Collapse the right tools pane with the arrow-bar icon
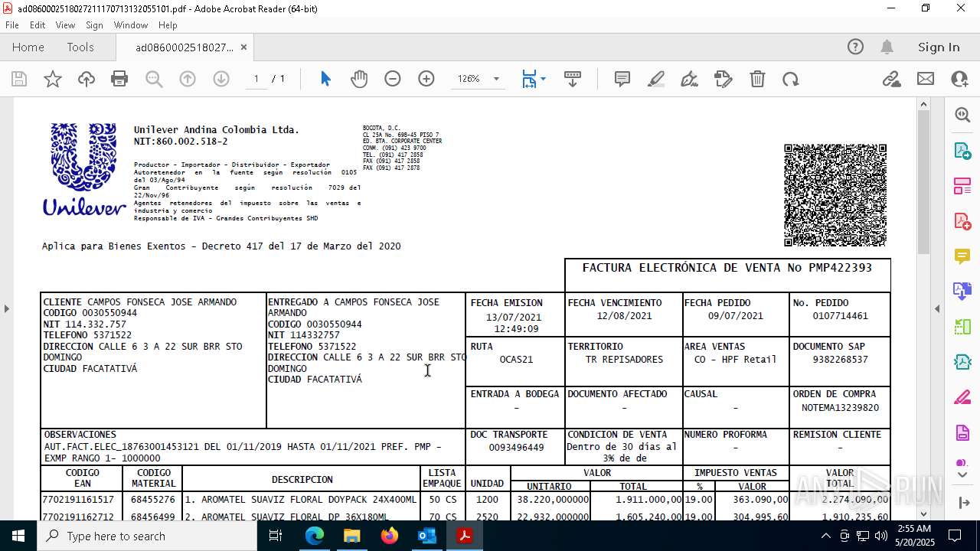980x551 pixels. click(x=962, y=503)
